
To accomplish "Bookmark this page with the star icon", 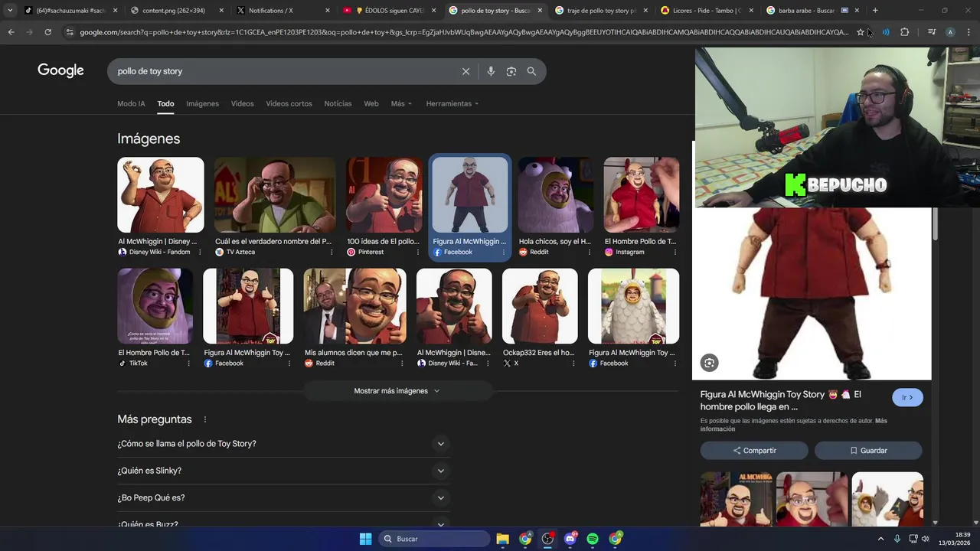I will (861, 32).
